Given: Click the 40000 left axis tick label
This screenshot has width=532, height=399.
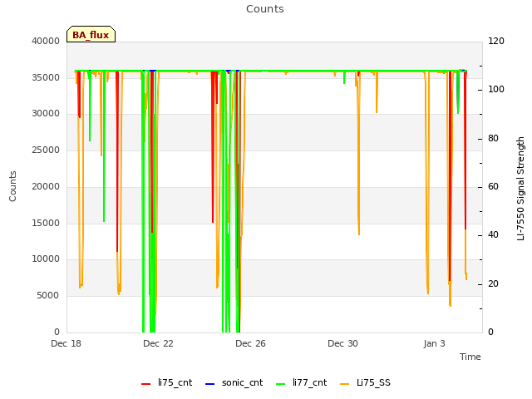Looking at the screenshot, I should [x=46, y=41].
